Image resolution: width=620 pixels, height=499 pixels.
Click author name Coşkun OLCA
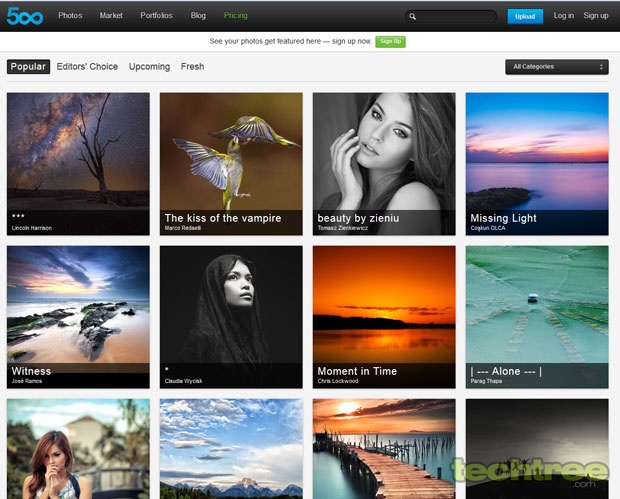tap(488, 228)
